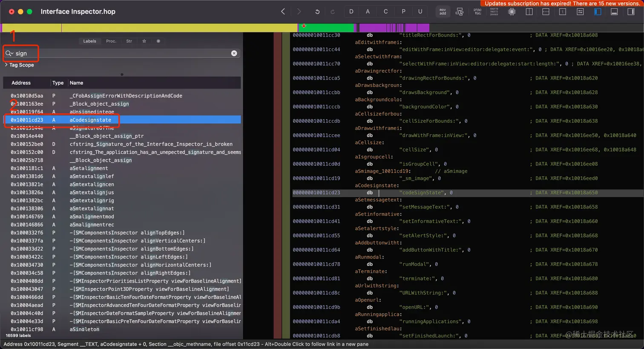Select -[SMComponentsInspector alignRightEdges:] procedure
The height and width of the screenshot is (349, 644).
click(122, 273)
